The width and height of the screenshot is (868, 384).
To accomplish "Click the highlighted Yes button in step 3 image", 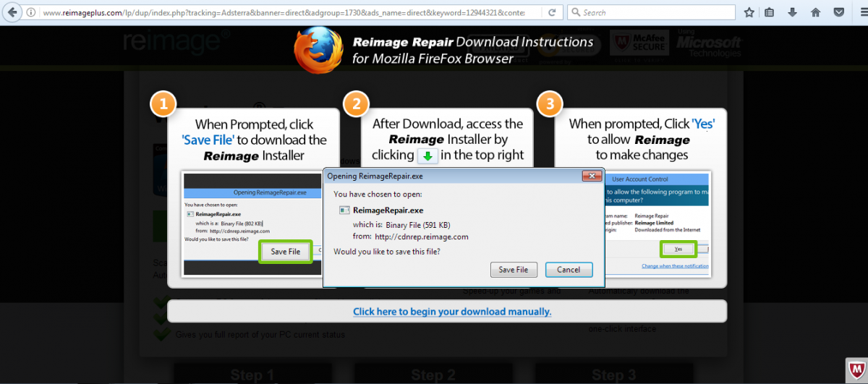I will click(678, 249).
